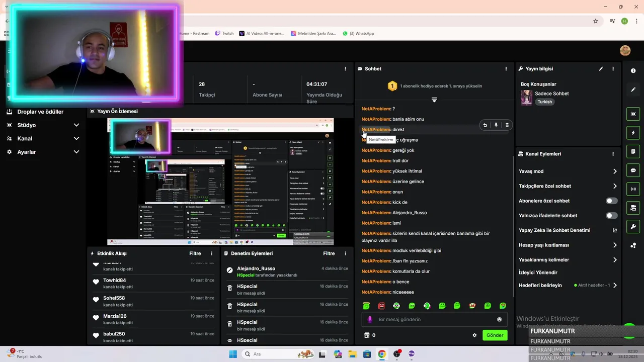Open chat settings gear icon
This screenshot has height=362, width=644.
pyautogui.click(x=474, y=335)
